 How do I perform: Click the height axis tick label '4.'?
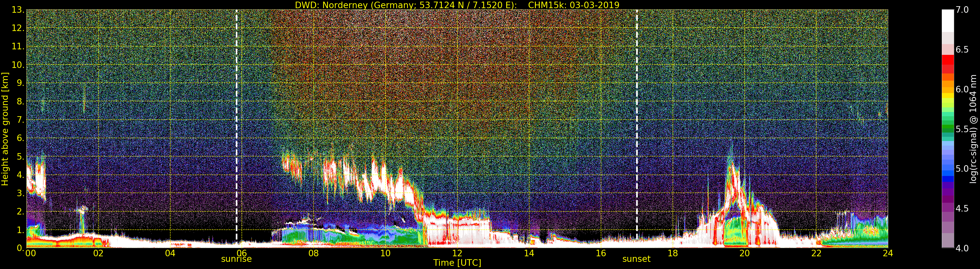tap(21, 175)
